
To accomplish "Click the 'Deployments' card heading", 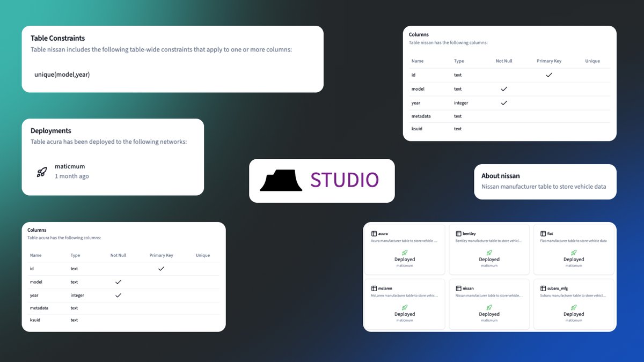I will [51, 130].
